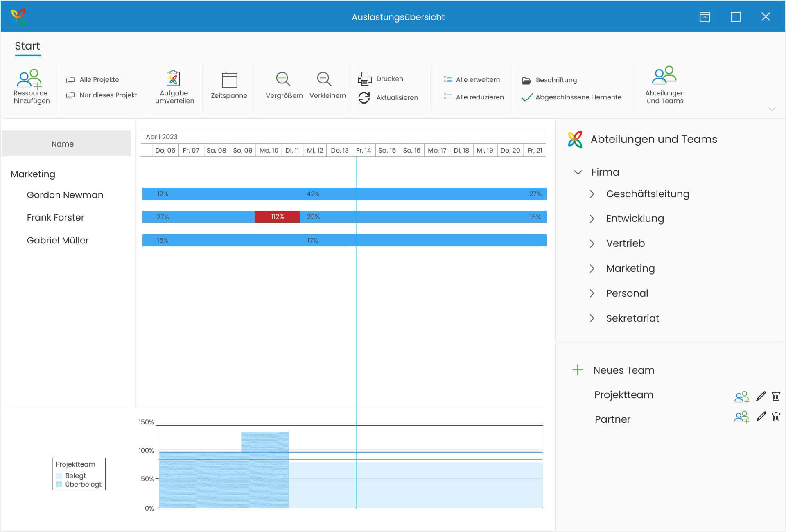Expand the Sekretariat department
Screen dimensions: 786x532
click(592, 318)
